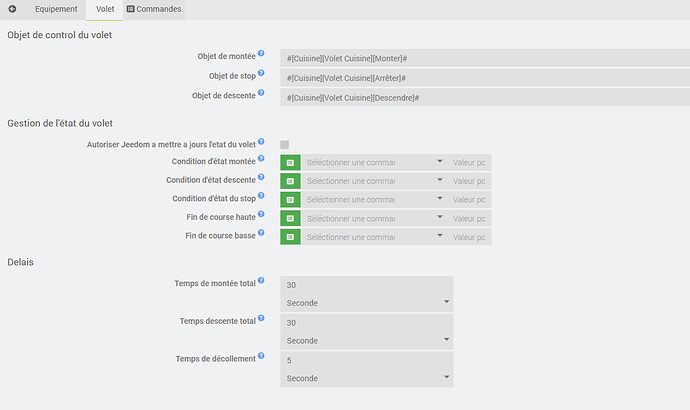
Task: Click the back arrow icon
Action: click(12, 9)
